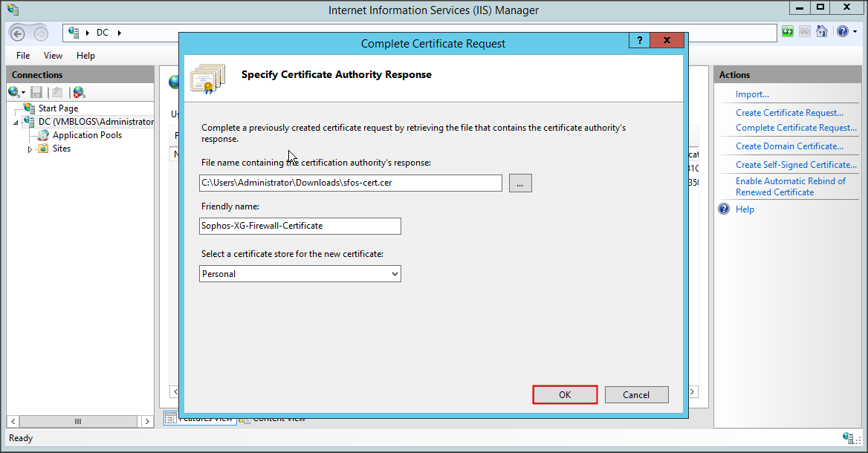Click the Create New Connection globe icon
Image resolution: width=868 pixels, height=453 pixels.
15,92
